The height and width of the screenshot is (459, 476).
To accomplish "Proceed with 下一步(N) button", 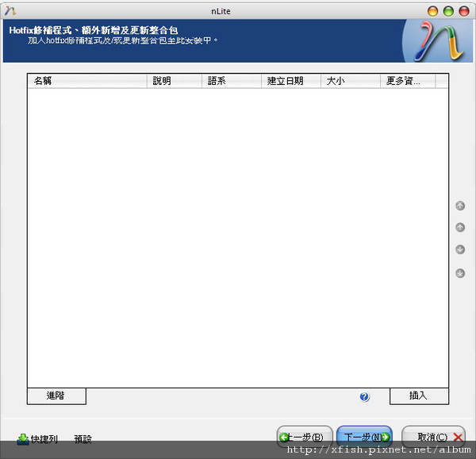I will coord(364,437).
